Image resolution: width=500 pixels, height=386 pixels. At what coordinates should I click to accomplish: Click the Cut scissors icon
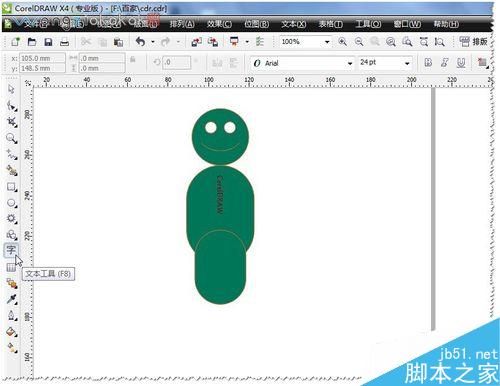pos(86,42)
